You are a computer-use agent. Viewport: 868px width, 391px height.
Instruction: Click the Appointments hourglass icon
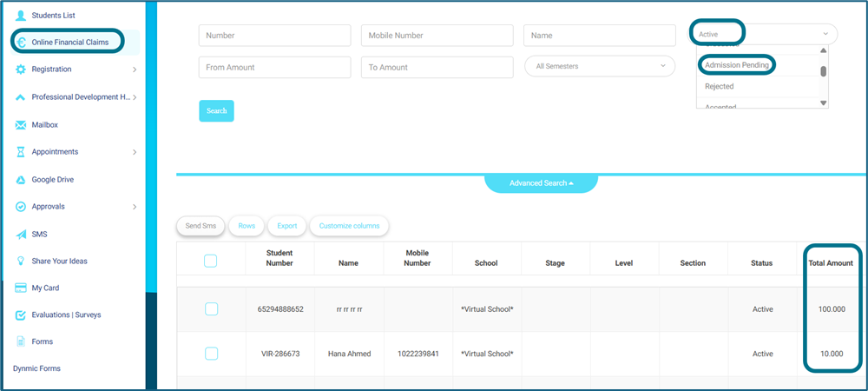21,152
